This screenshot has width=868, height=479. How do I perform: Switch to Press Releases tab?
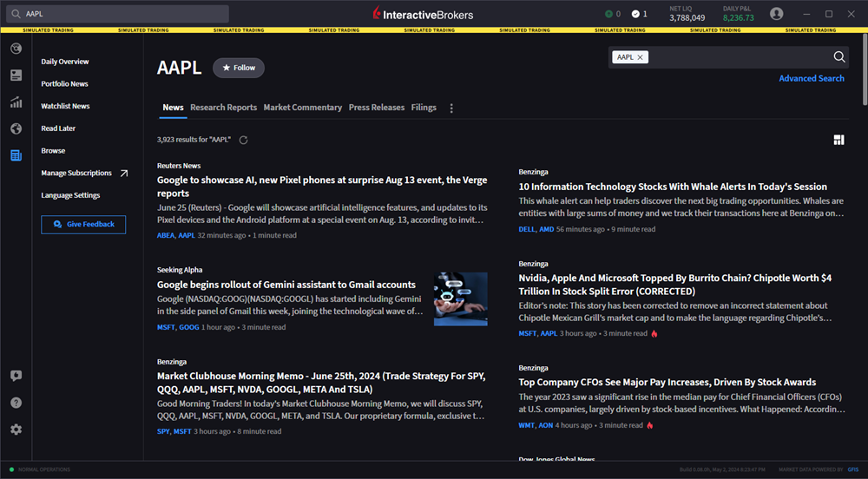[377, 108]
